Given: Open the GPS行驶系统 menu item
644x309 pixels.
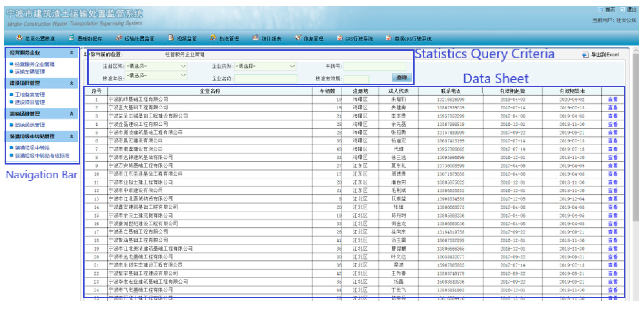Looking at the screenshot, I should tap(359, 39).
